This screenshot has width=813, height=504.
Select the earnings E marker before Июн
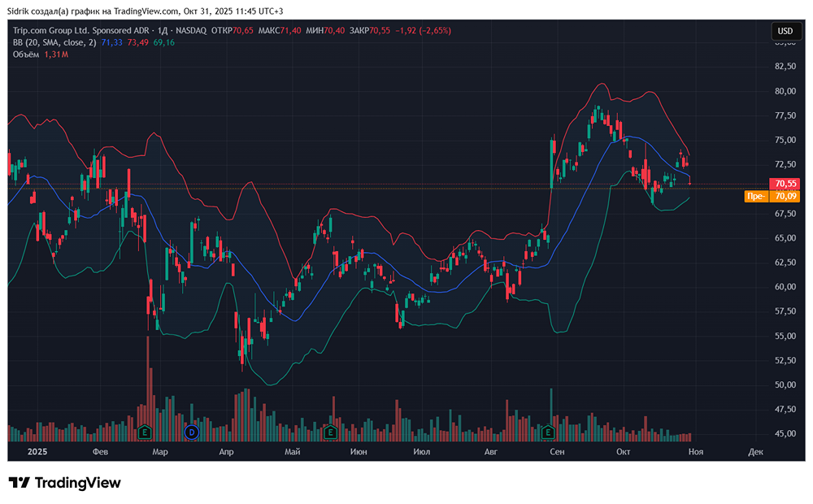pos(330,432)
